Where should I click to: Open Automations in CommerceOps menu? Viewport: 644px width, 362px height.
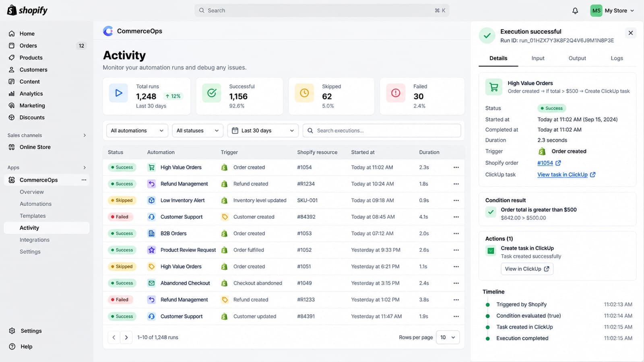coord(36,204)
